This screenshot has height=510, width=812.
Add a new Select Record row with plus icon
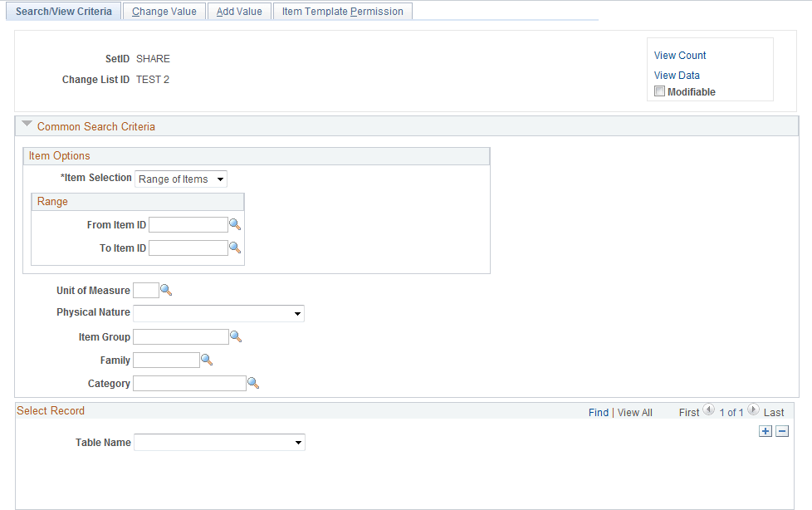tap(765, 431)
